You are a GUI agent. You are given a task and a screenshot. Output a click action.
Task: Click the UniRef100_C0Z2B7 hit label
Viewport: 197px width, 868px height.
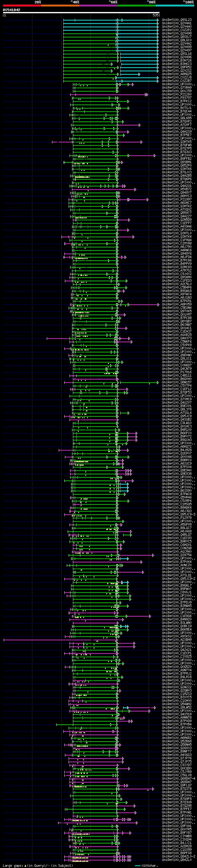pyautogui.click(x=177, y=81)
